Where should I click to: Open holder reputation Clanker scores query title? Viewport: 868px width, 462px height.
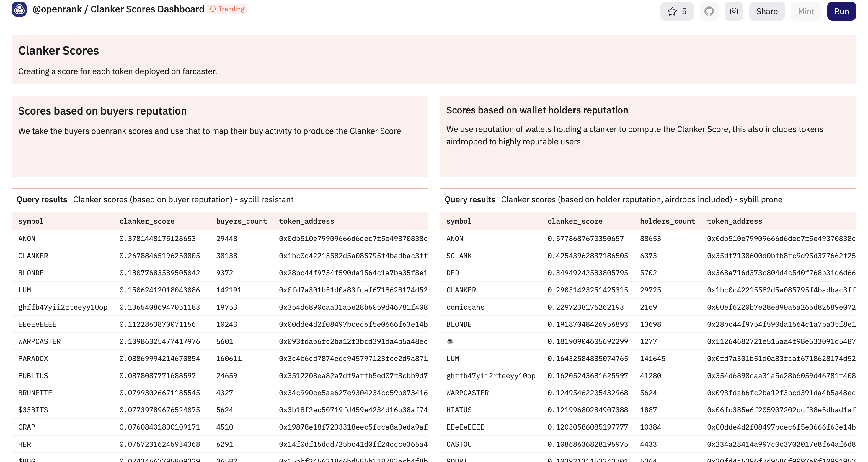point(641,199)
